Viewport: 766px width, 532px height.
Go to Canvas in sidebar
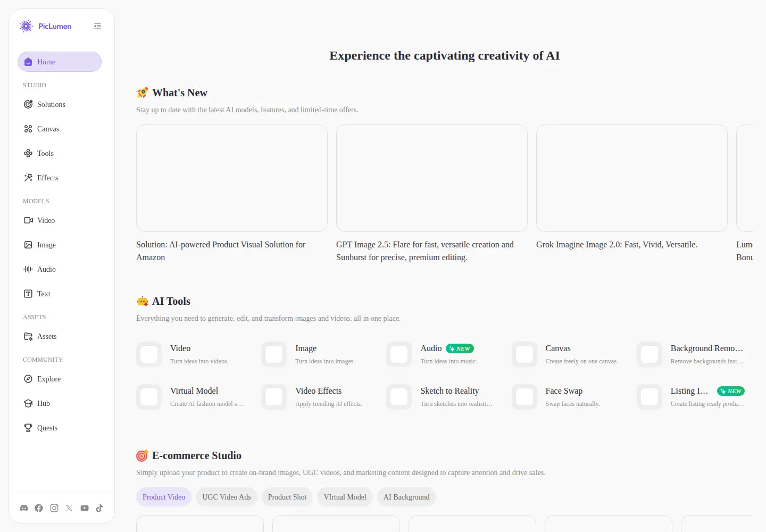pyautogui.click(x=60, y=129)
